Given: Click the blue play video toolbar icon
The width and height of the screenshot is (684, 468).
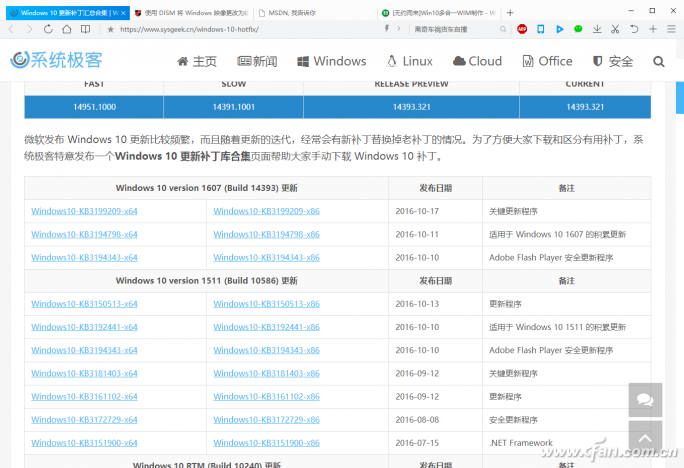Looking at the screenshot, I should click(x=559, y=29).
